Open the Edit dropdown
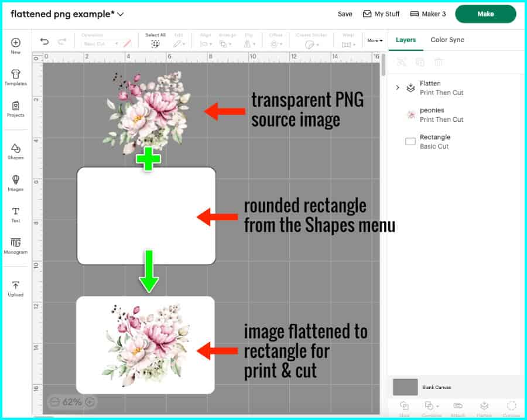This screenshot has height=420, width=527. coord(179,44)
